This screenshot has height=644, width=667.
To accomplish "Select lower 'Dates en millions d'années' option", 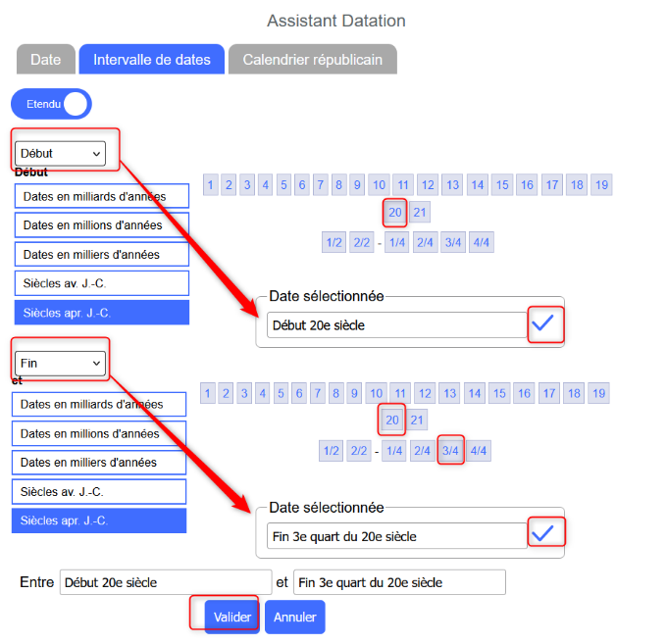I will [x=99, y=433].
